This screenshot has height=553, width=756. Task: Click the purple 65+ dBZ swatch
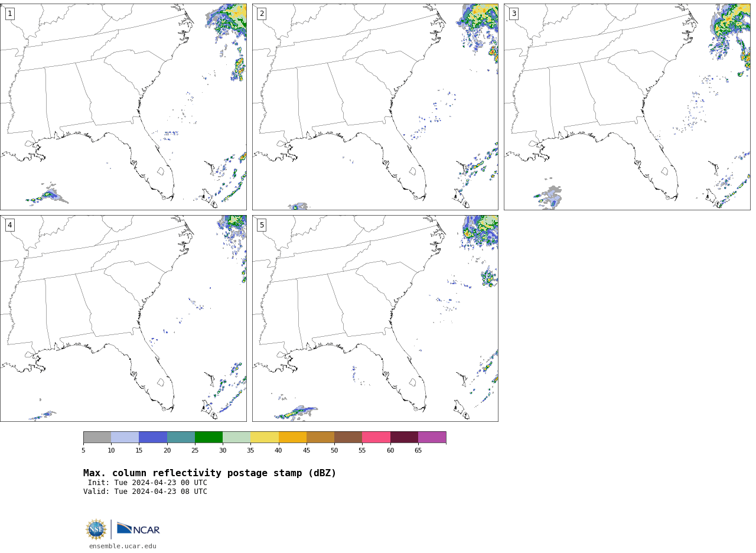(x=432, y=437)
